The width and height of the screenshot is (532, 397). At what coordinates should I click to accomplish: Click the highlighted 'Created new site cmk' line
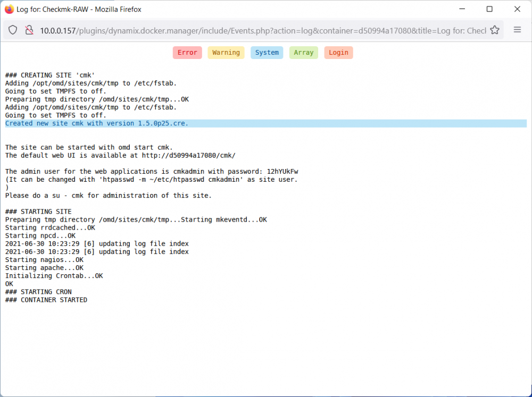pos(266,123)
